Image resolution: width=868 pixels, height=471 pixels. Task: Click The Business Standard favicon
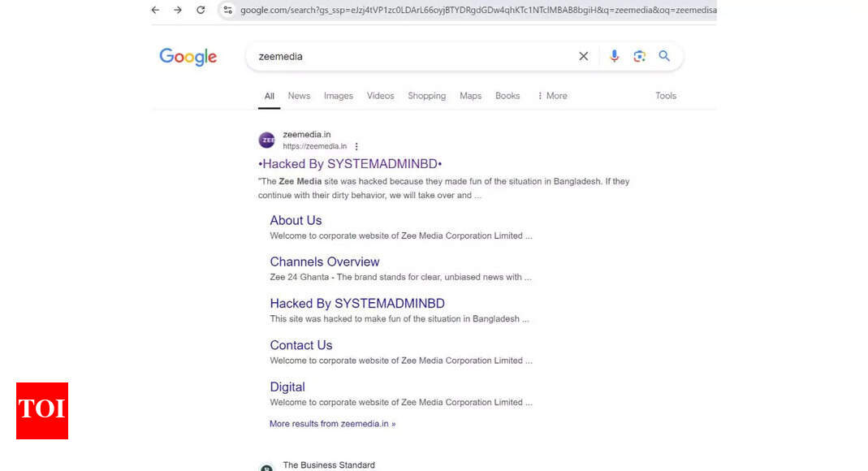pos(266,468)
